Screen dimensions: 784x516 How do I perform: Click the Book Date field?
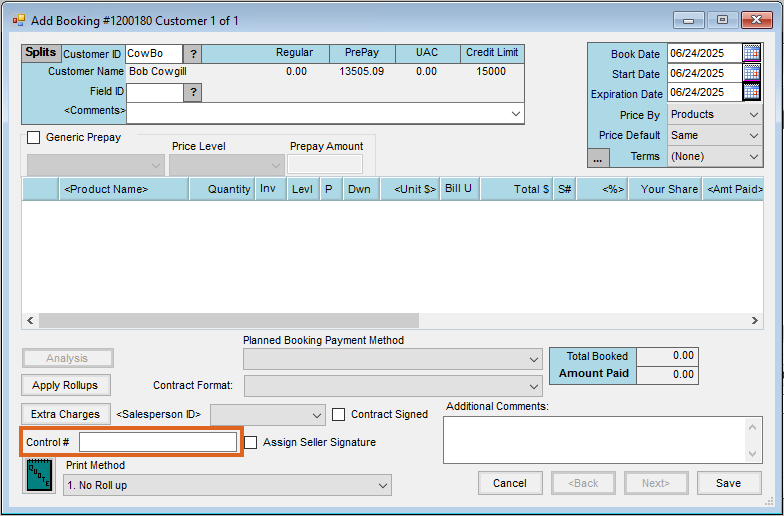click(x=704, y=54)
